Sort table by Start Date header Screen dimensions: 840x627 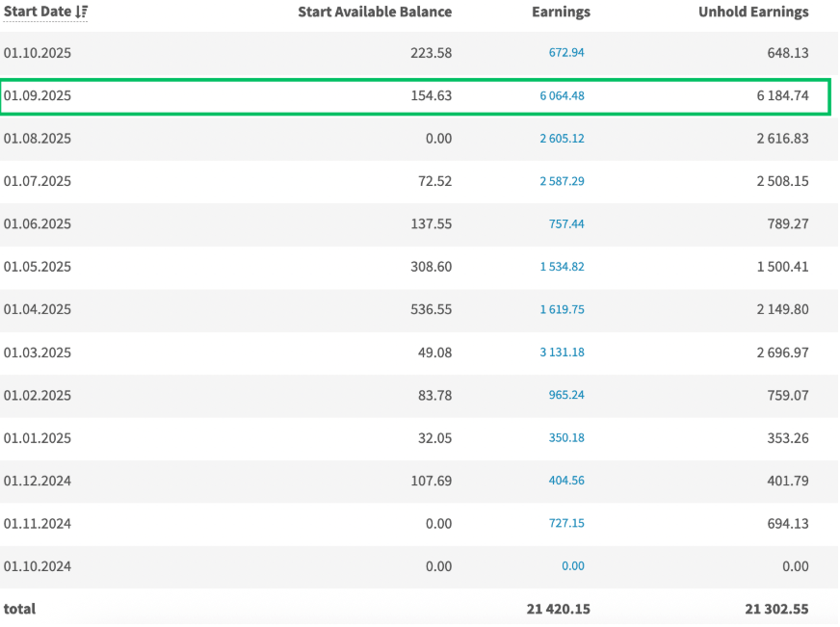(x=39, y=13)
